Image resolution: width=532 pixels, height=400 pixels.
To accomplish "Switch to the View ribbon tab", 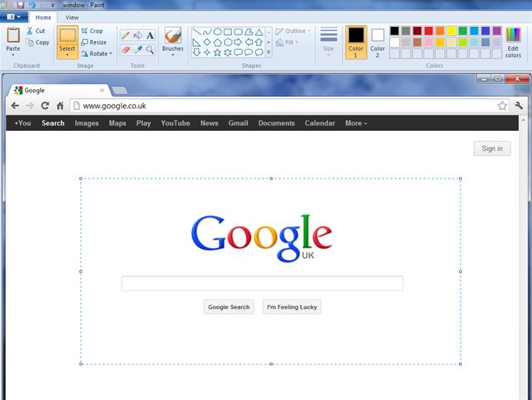I will pos(72,18).
